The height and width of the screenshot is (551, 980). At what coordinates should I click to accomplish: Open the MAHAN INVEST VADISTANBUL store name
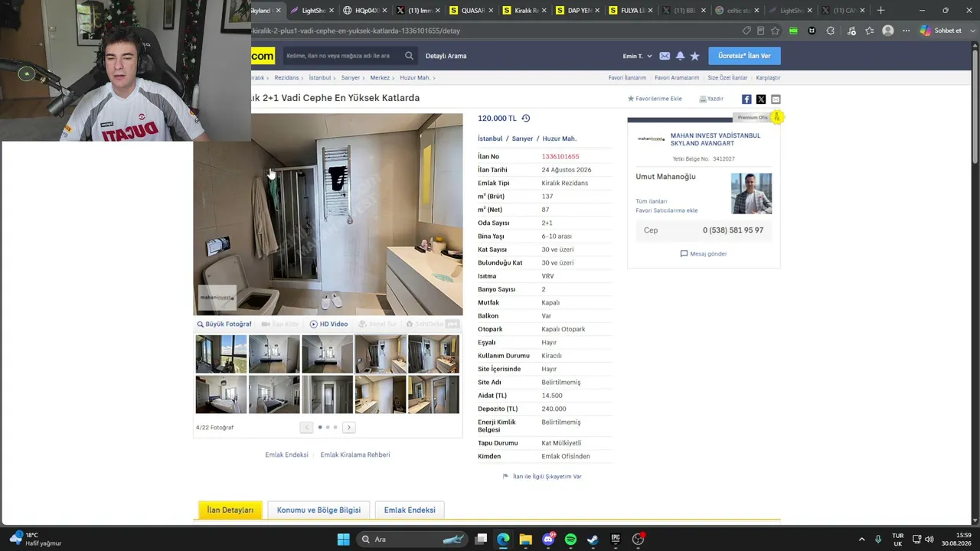tap(715, 139)
